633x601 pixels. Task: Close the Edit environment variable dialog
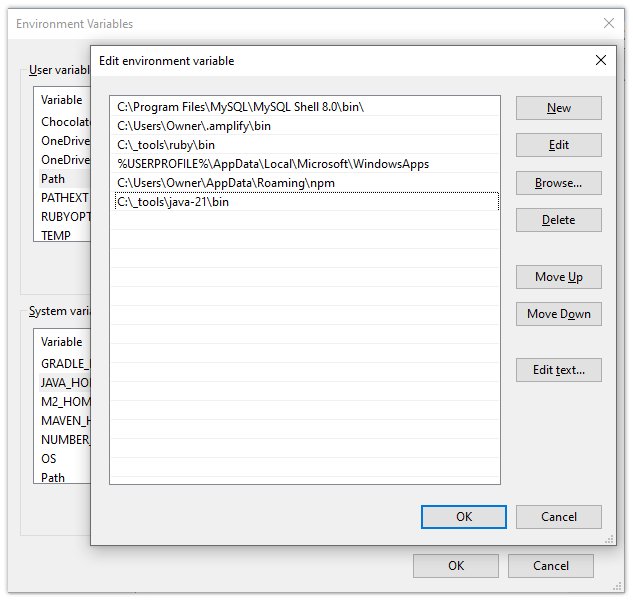click(x=601, y=60)
